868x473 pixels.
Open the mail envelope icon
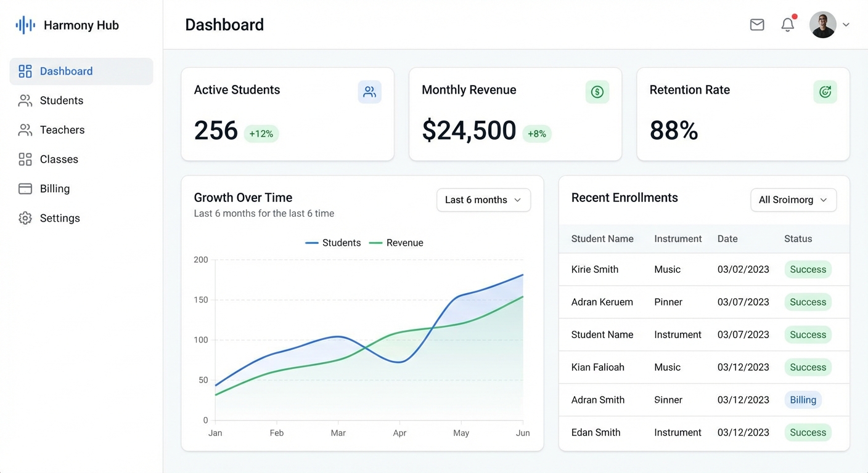[757, 25]
